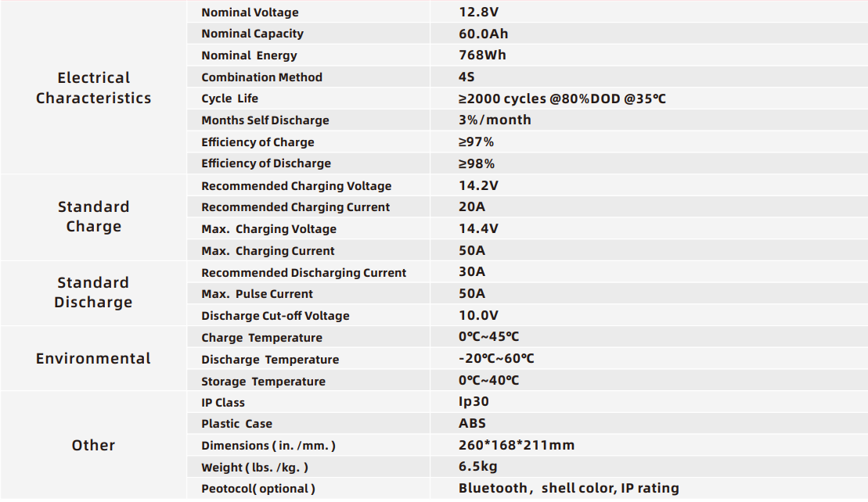
Task: Select the ABS plastic case value
Action: pos(472,423)
